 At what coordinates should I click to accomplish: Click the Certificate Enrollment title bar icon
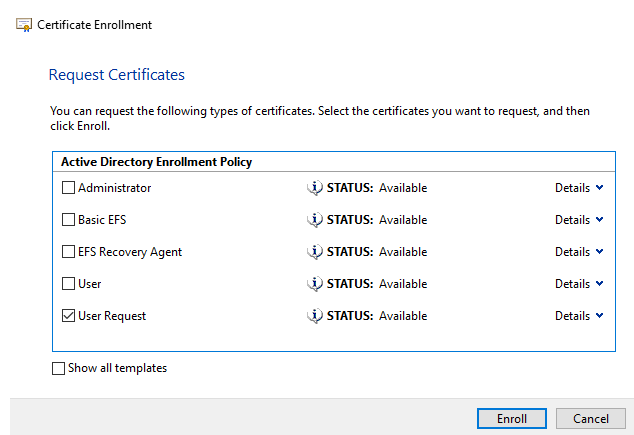click(24, 25)
